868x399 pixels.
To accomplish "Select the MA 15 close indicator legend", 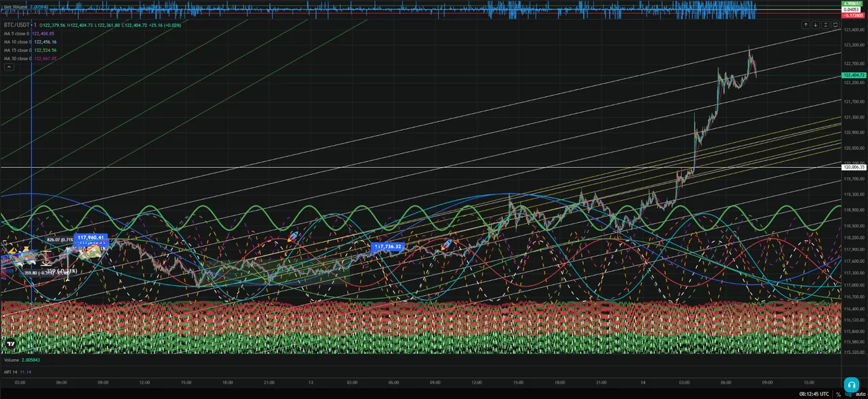I will pyautogui.click(x=17, y=50).
